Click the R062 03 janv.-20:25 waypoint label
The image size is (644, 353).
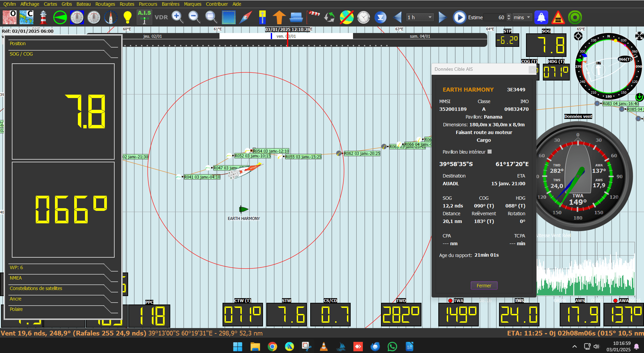click(x=362, y=153)
